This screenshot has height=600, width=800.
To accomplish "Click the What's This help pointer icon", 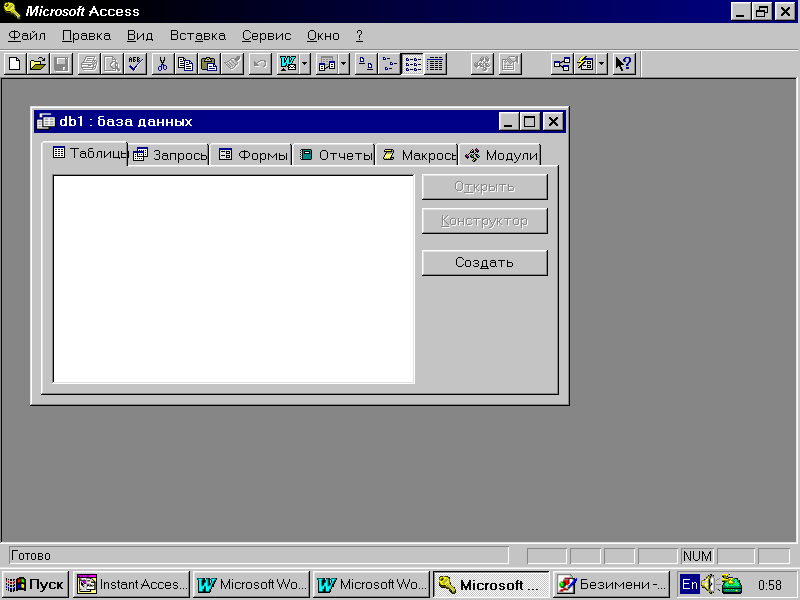I will (x=623, y=64).
